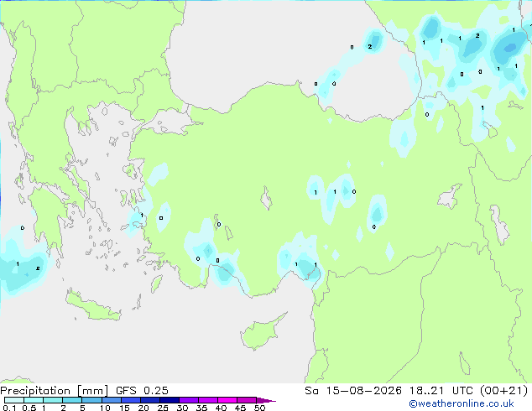The height and width of the screenshot is (411, 532).
Task: Click the '2' value over the Black Sea rain cell
Action: pos(370,46)
